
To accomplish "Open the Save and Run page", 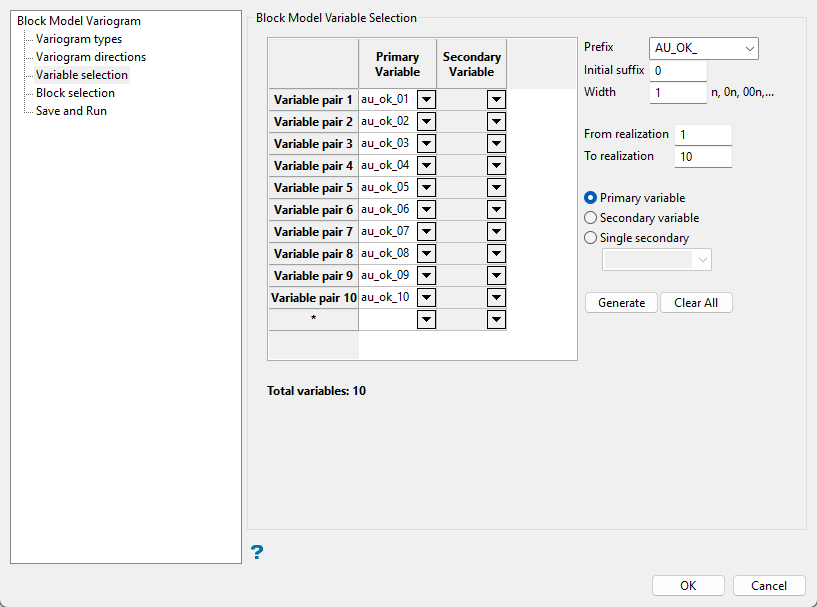I will [71, 111].
